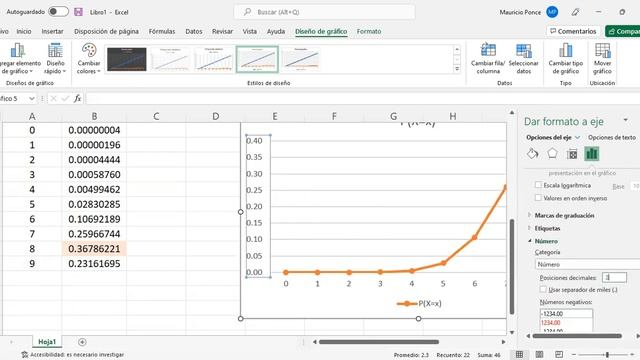Check Usar separador de miles
The width and height of the screenshot is (640, 360).
tap(543, 289)
